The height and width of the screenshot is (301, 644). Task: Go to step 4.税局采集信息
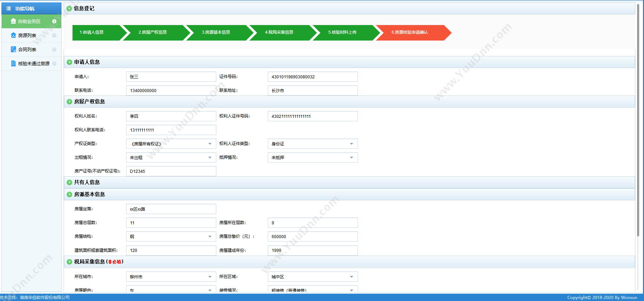coord(283,33)
